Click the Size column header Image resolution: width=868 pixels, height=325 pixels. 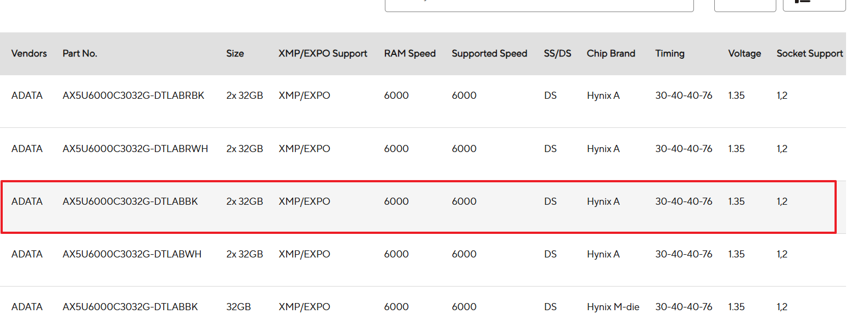click(235, 53)
